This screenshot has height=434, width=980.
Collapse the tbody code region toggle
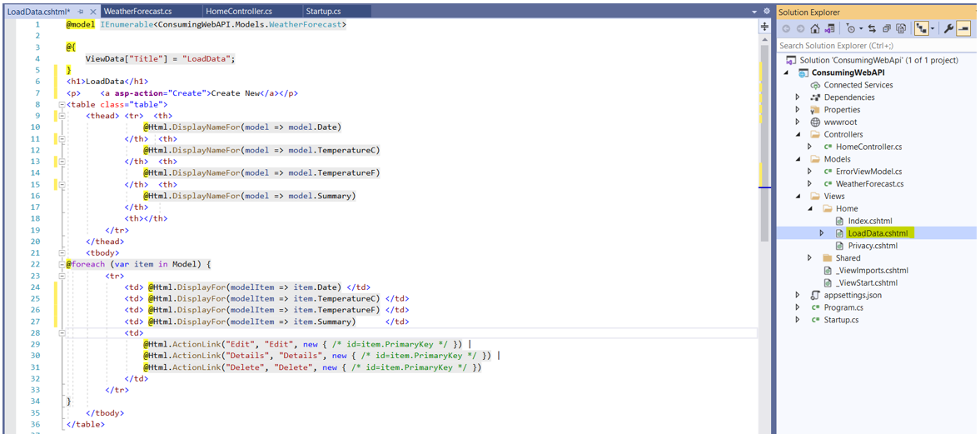pyautogui.click(x=62, y=252)
